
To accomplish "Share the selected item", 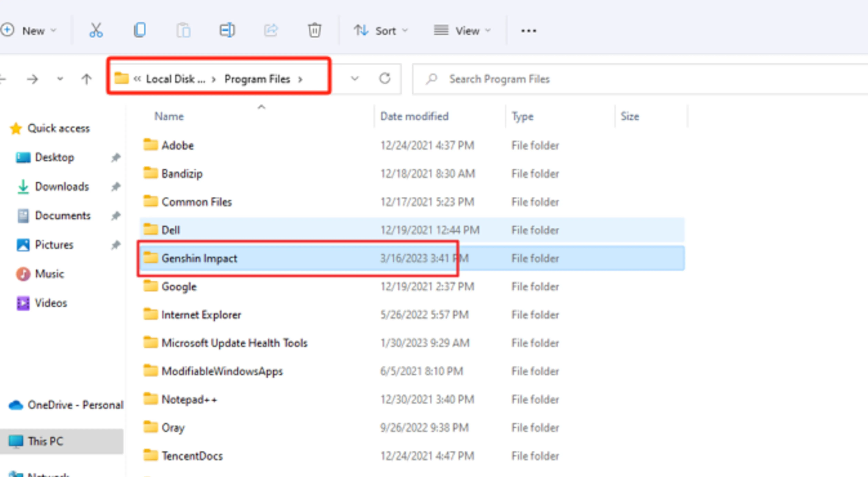I will coord(271,30).
